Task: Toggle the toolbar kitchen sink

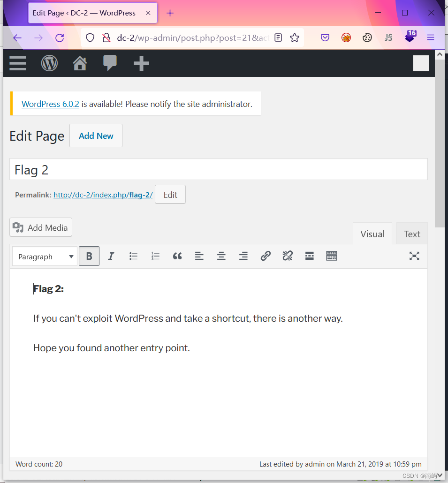Action: coord(332,256)
